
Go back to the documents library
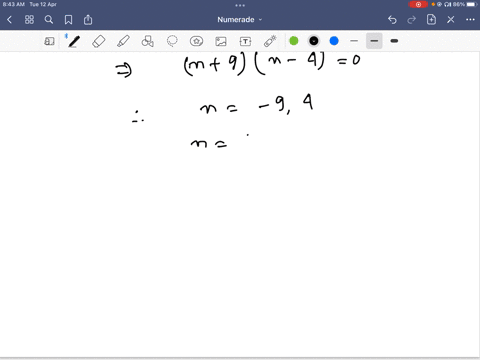[x=9, y=20]
